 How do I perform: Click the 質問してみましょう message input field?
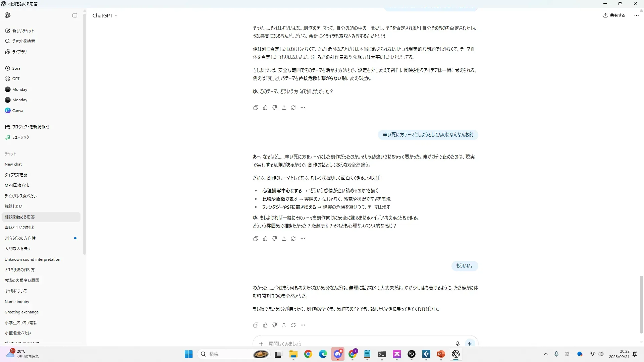356,344
